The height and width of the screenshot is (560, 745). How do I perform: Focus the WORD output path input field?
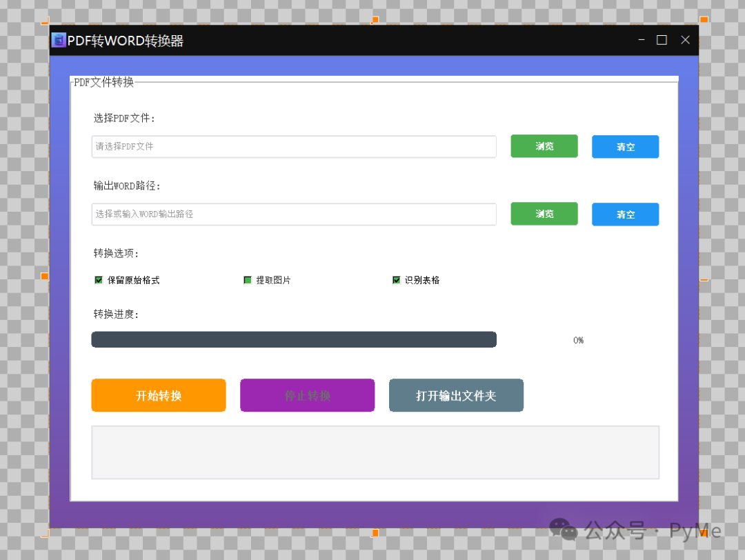294,214
